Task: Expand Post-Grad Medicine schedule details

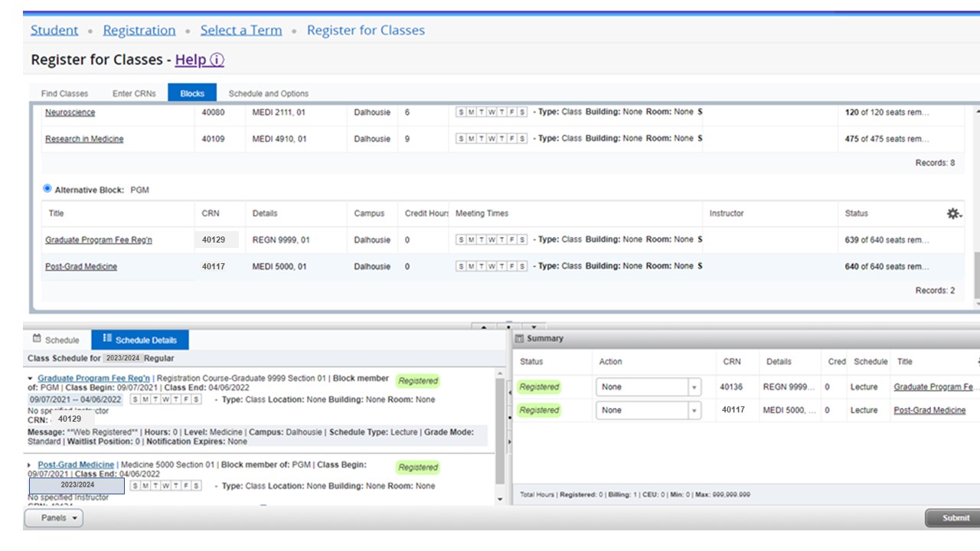Action: (31, 465)
